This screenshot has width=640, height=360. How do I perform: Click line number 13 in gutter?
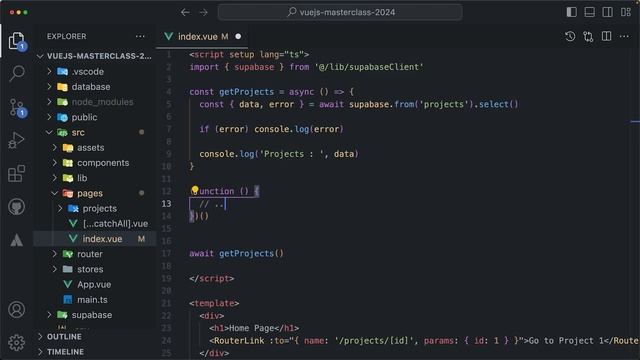[x=166, y=204]
